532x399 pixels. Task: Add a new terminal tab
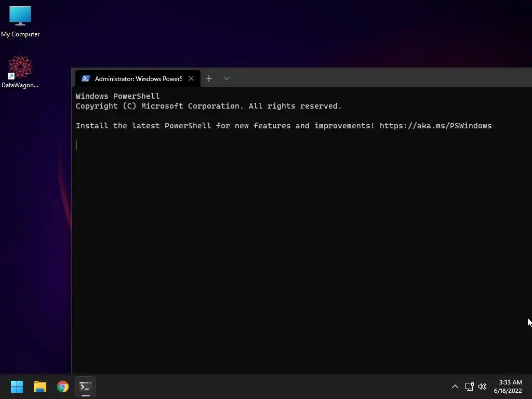[x=209, y=79]
